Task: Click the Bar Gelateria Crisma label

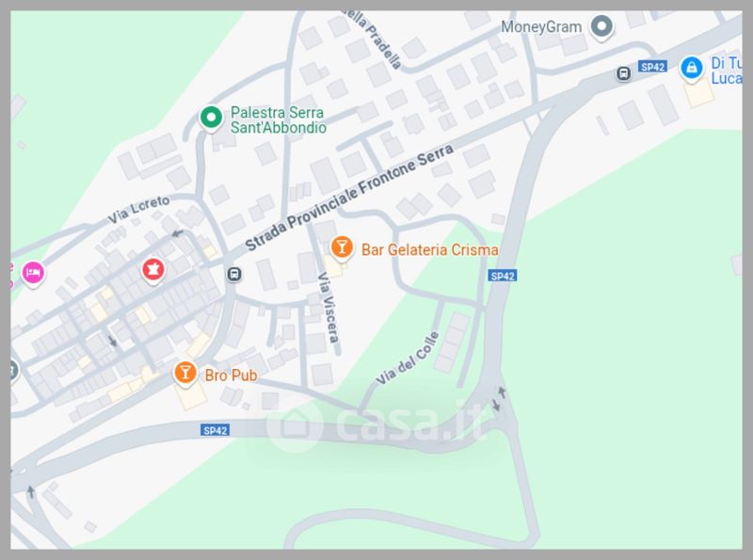Action: click(429, 249)
